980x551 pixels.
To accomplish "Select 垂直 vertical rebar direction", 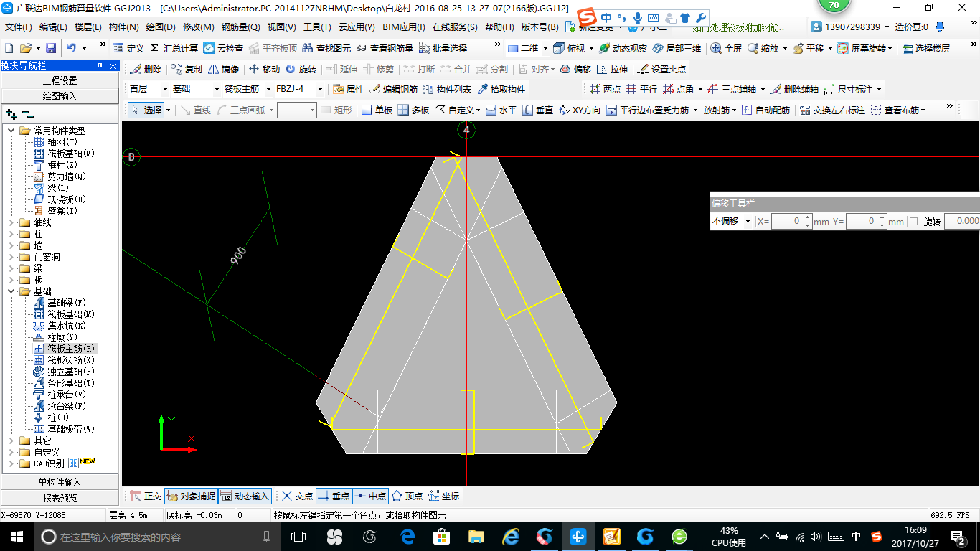I will click(537, 110).
